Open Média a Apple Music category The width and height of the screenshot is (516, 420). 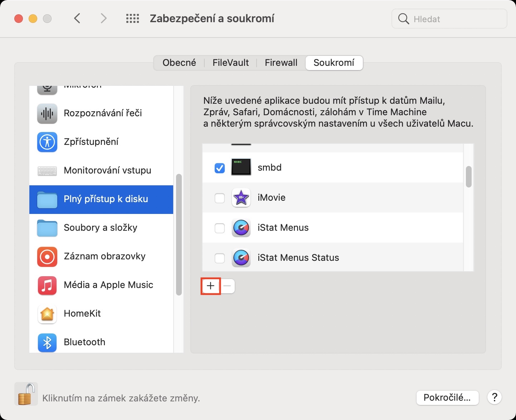pos(108,285)
